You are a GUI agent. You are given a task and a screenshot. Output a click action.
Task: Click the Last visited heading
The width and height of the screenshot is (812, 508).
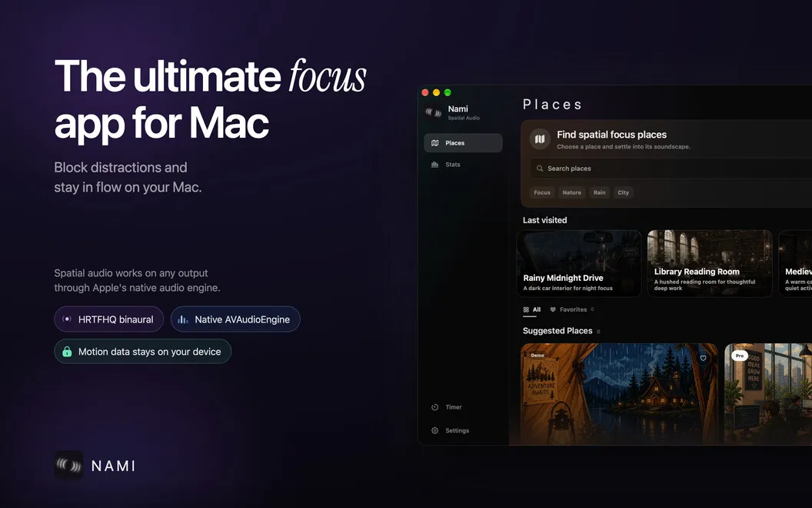click(x=544, y=220)
